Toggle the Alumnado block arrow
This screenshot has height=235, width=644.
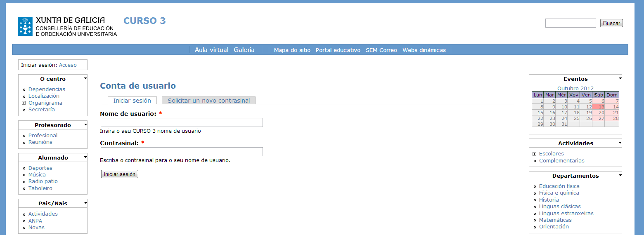[x=85, y=157]
